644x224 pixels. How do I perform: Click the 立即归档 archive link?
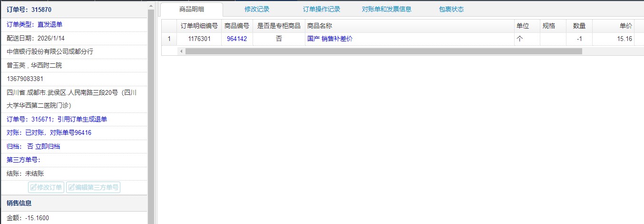coord(48,146)
